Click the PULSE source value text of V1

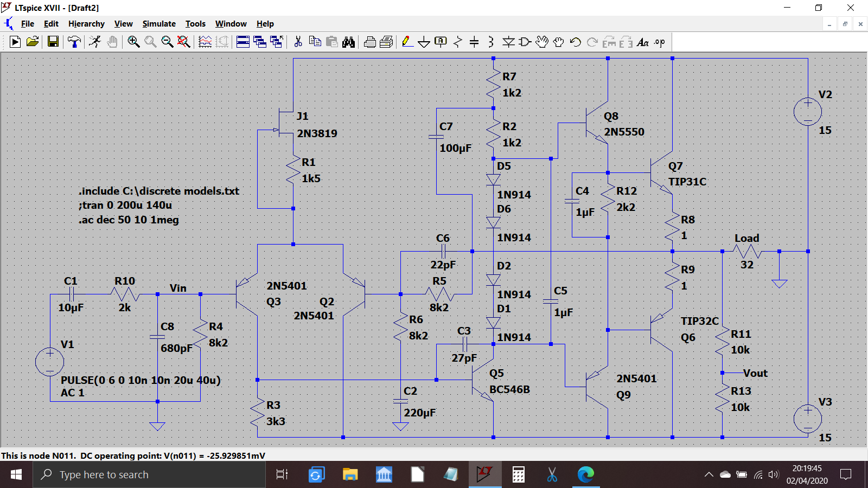click(141, 380)
